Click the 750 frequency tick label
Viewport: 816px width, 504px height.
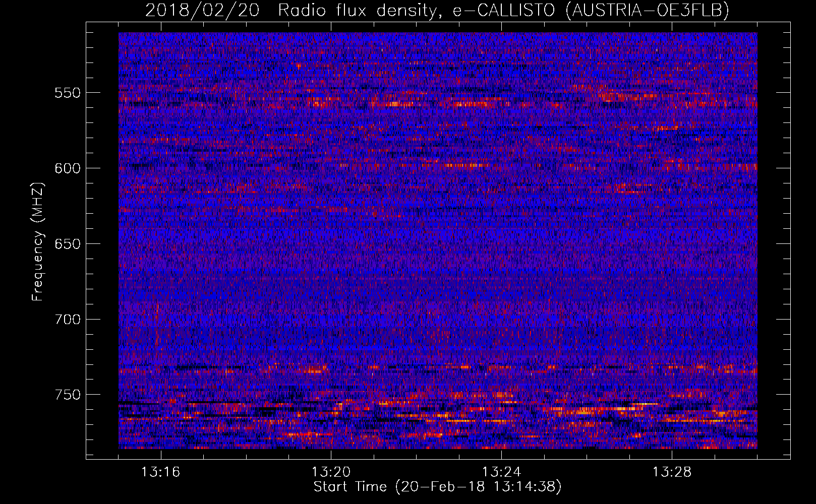pyautogui.click(x=67, y=395)
